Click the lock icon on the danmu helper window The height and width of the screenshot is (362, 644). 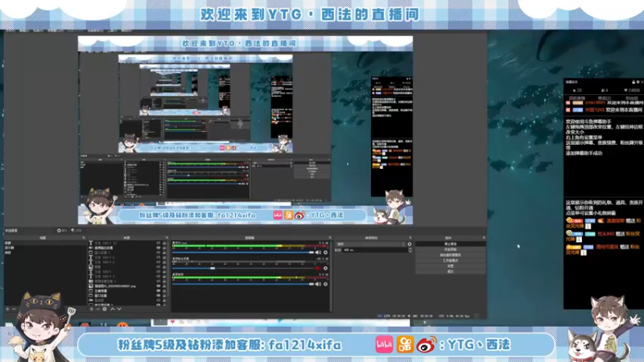(634, 82)
